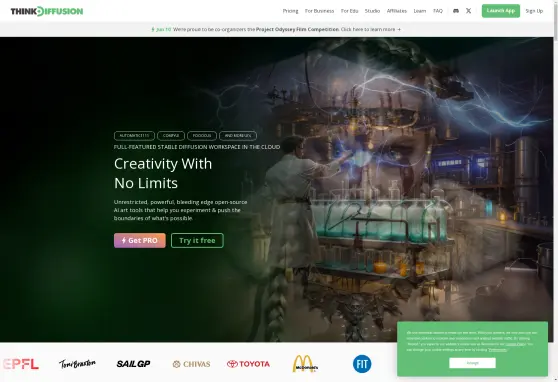Accept the cookie consent banner
The height and width of the screenshot is (382, 558).
tap(472, 363)
